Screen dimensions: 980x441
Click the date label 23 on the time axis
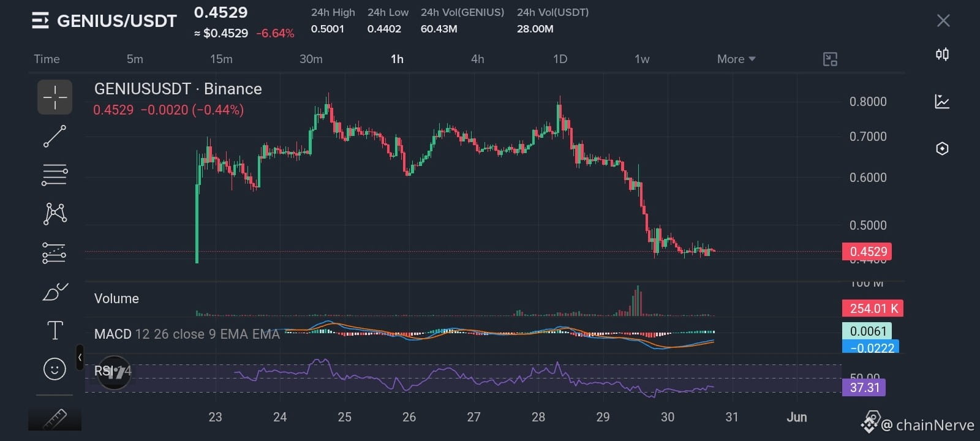215,417
